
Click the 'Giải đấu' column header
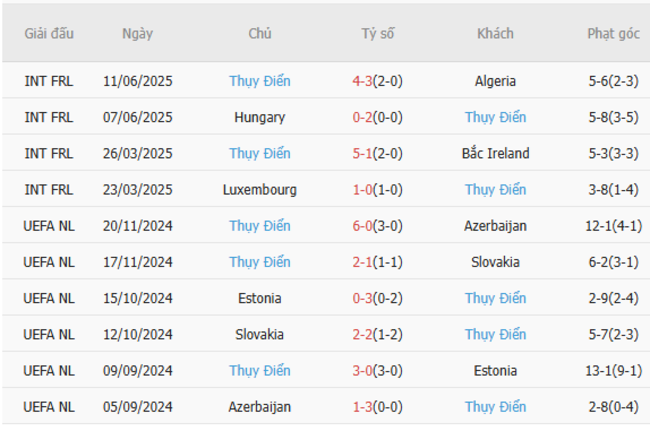click(x=49, y=33)
